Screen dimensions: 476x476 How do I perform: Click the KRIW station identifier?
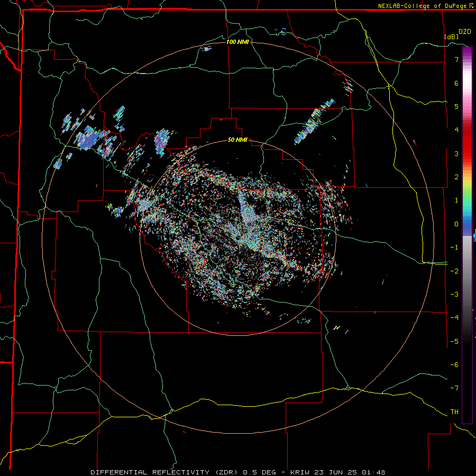pos(300,472)
